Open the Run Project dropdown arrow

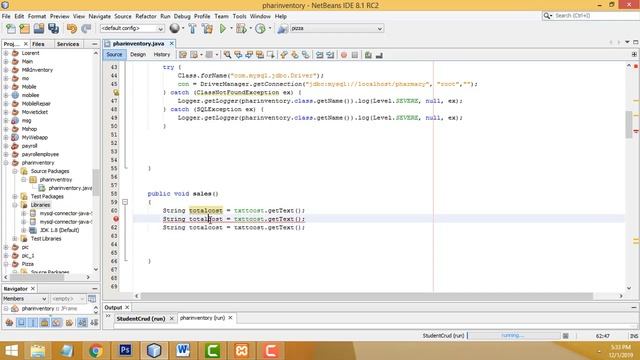coord(231,28)
